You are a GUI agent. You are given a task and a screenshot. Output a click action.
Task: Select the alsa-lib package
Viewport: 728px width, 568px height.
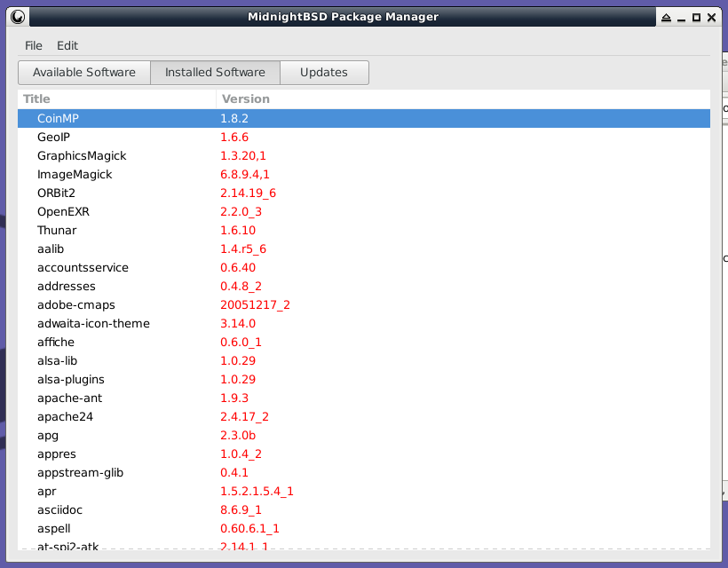57,360
